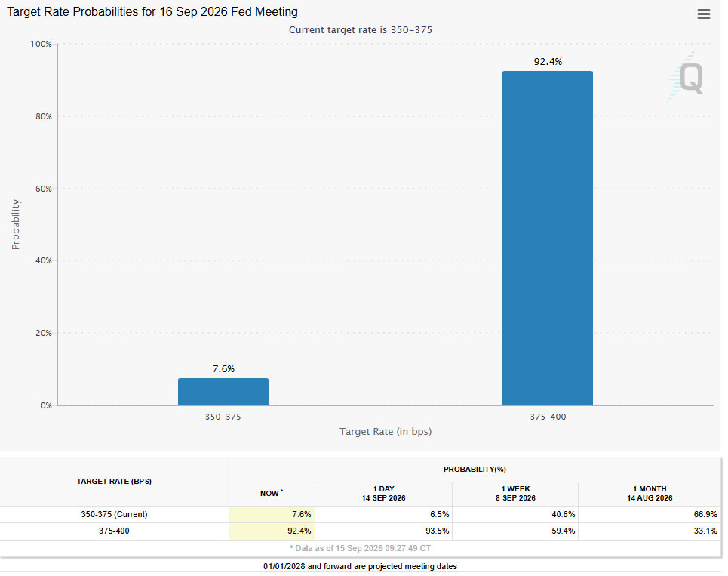The width and height of the screenshot is (728, 576).
Task: Click the chart title for 16 Sep 2026 meeting
Action: pyautogui.click(x=152, y=11)
